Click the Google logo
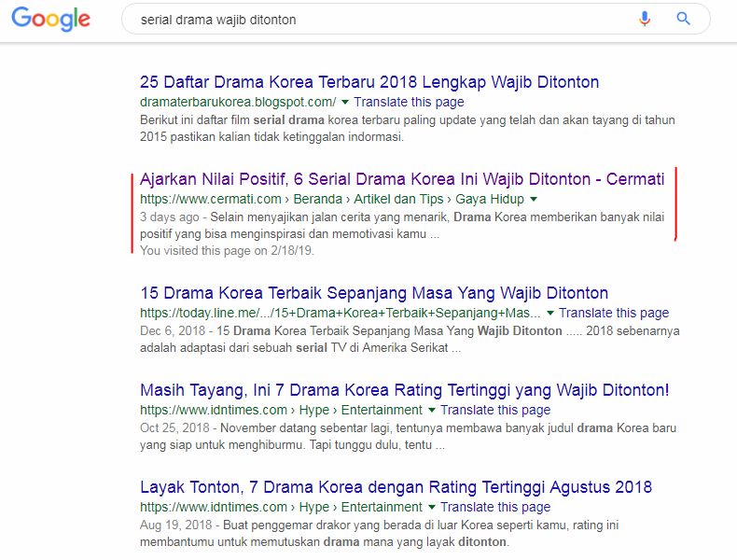This screenshot has height=560, width=737. pyautogui.click(x=50, y=20)
